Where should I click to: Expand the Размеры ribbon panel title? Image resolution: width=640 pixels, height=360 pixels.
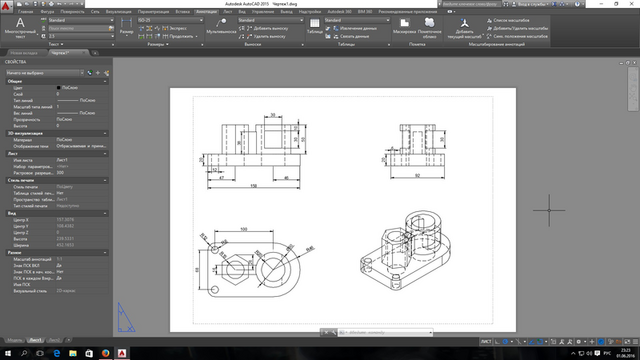pos(158,44)
